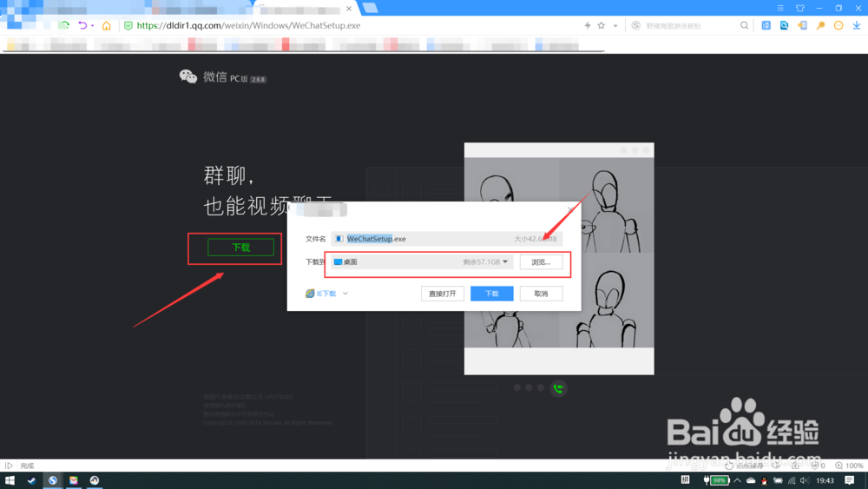
Task: Bookmark this page with the star icon
Action: tap(602, 25)
